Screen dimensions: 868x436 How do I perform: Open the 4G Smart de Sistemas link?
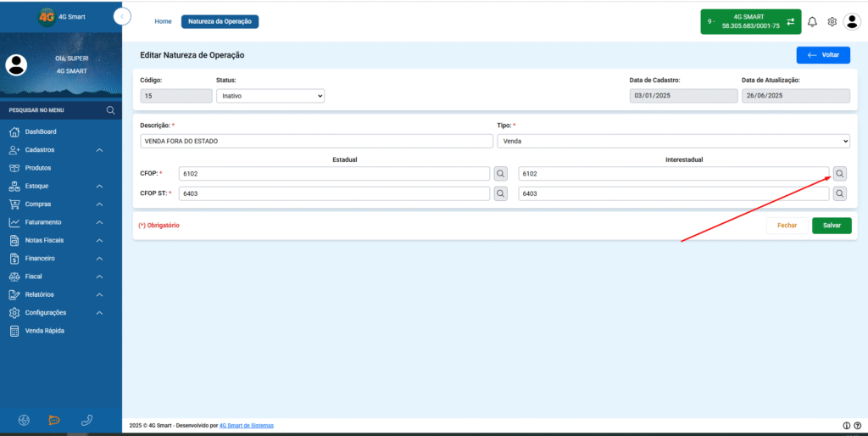(247, 426)
